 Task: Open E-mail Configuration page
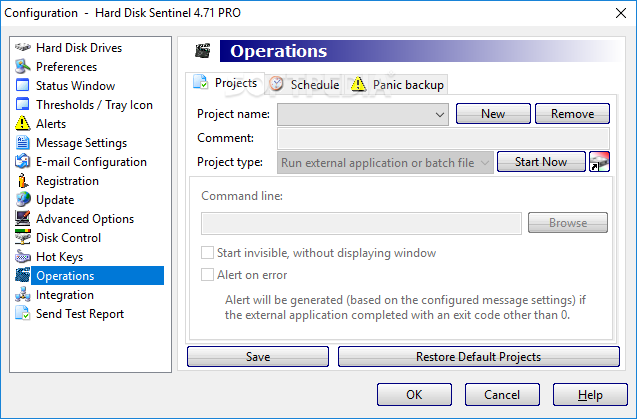coord(91,162)
